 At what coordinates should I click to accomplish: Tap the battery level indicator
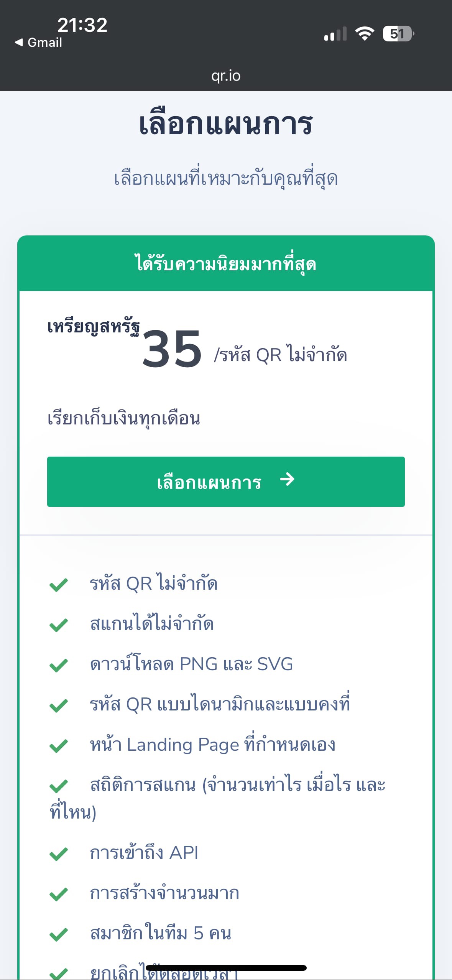point(398,34)
